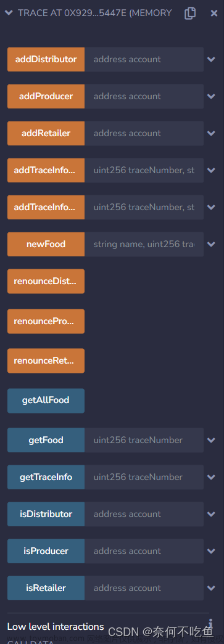Call the getFood function
Screen dimensions: 224x644
point(46,440)
